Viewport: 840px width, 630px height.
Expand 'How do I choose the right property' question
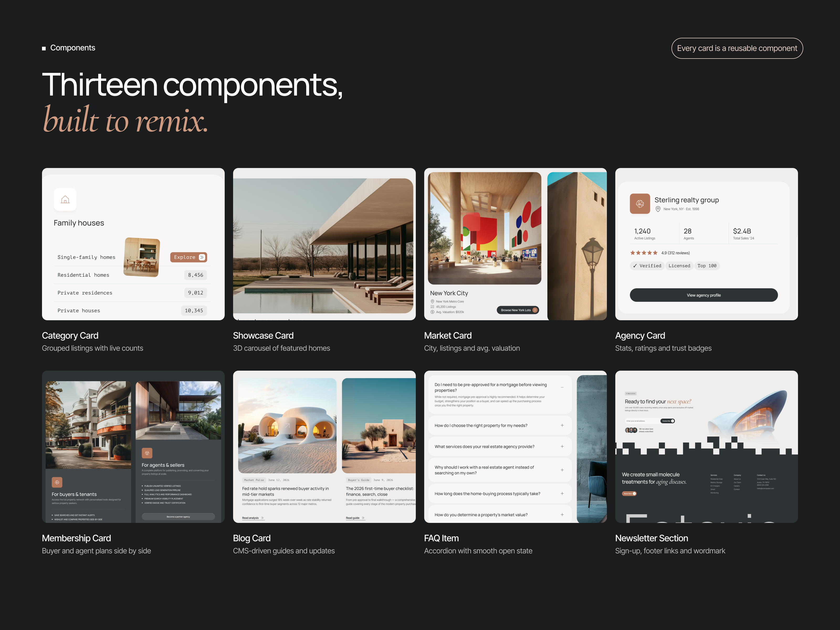[562, 425]
